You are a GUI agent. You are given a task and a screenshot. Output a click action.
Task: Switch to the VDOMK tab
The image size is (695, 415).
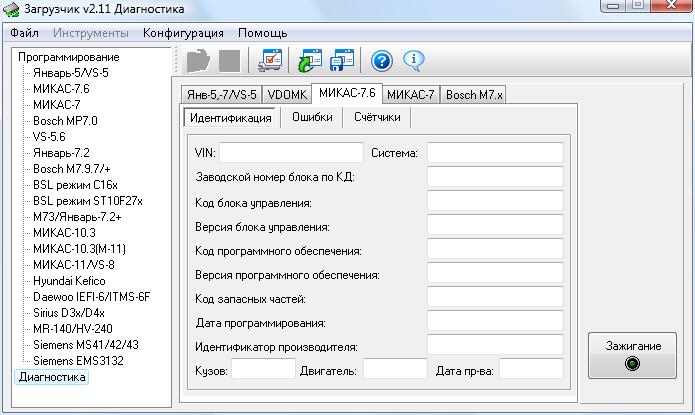[x=287, y=94]
